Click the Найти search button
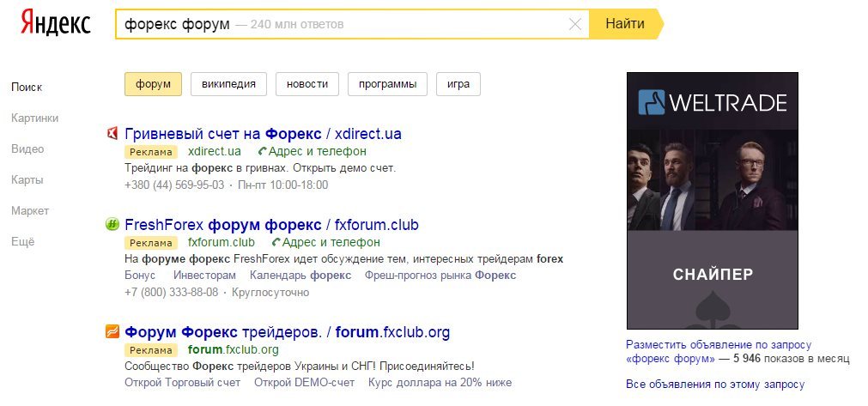 [625, 24]
